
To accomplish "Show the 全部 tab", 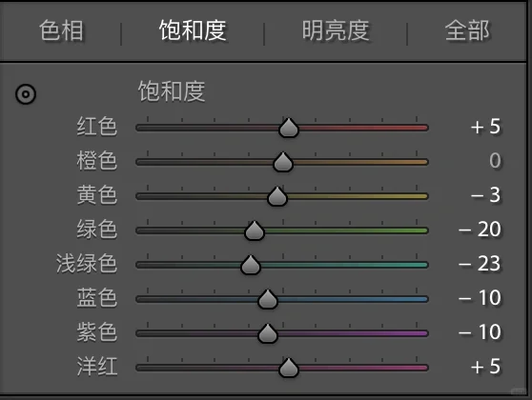I will [467, 30].
